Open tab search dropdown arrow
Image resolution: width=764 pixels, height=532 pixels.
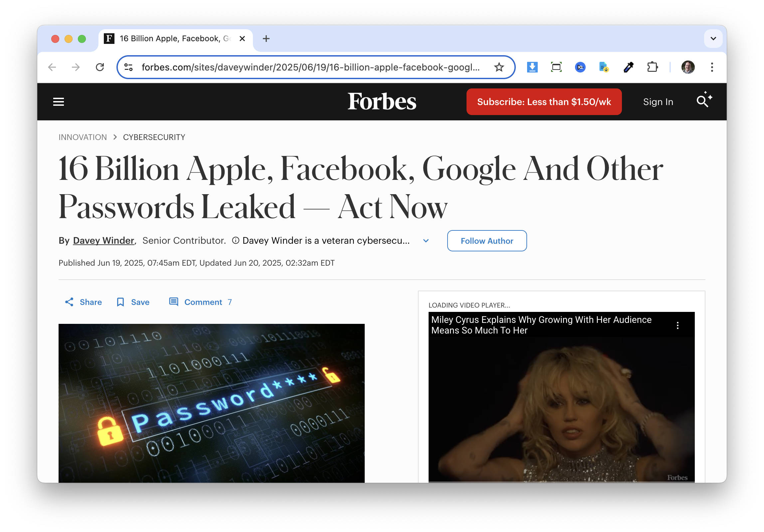(713, 39)
